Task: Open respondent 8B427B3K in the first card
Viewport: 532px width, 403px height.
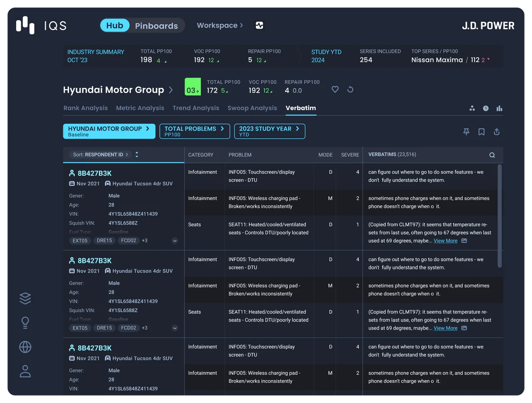Action: pyautogui.click(x=95, y=173)
